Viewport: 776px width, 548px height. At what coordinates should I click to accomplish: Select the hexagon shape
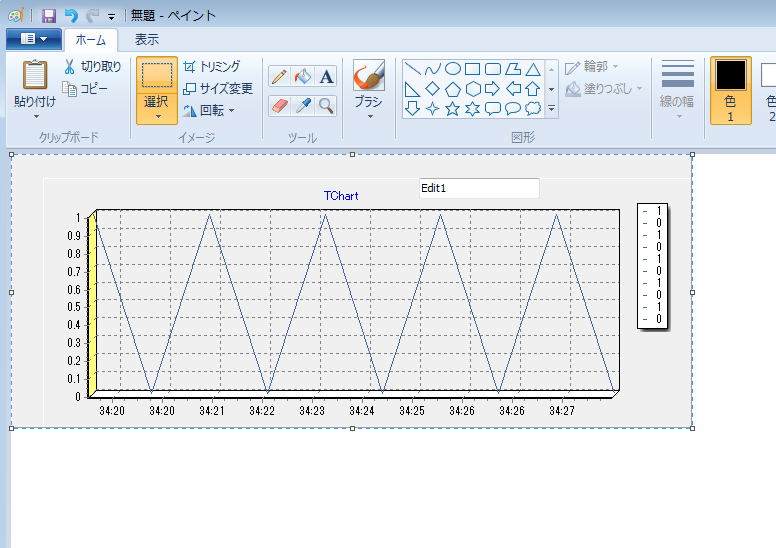click(473, 89)
